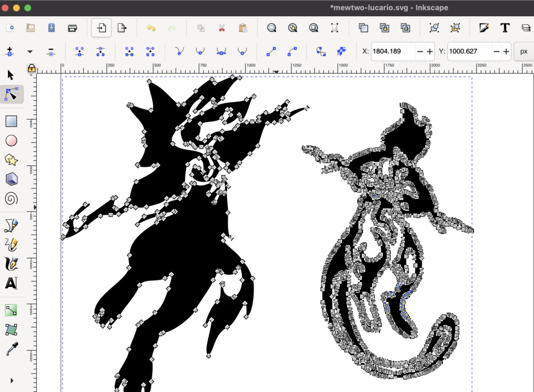Screen dimensions: 534x392
Task: Delete the selected nodes
Action: tap(51, 51)
